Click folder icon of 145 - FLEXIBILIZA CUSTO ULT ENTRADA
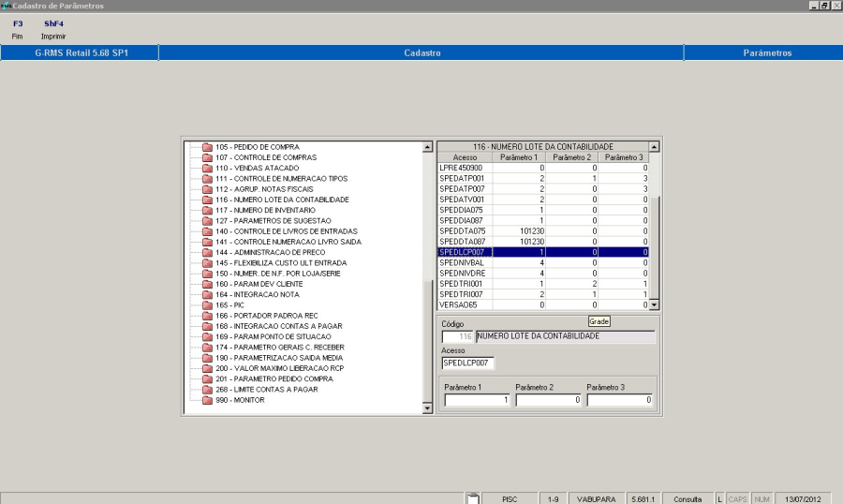The width and height of the screenshot is (843, 504). point(208,263)
